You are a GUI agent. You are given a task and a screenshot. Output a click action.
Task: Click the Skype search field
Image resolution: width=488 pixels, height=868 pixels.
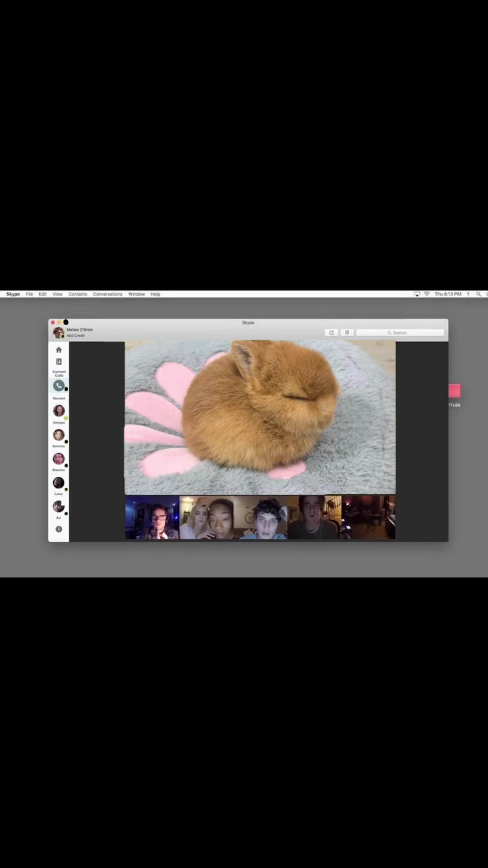coord(400,333)
